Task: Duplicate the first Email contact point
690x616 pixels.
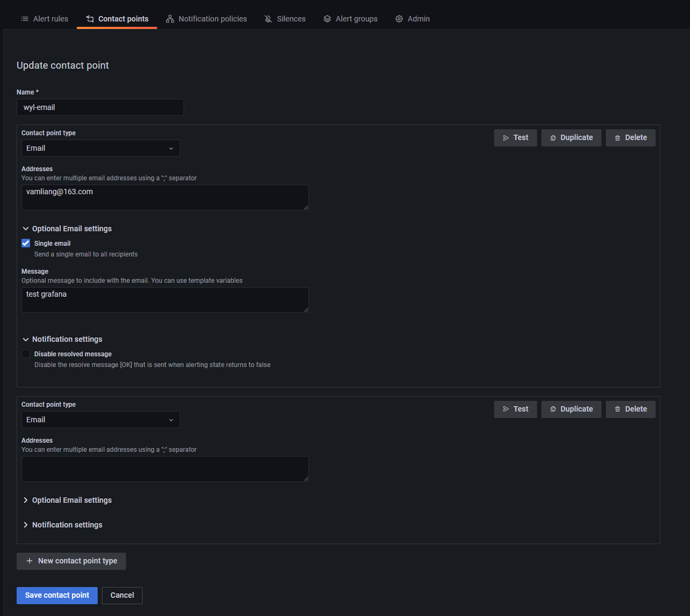Action: [571, 138]
